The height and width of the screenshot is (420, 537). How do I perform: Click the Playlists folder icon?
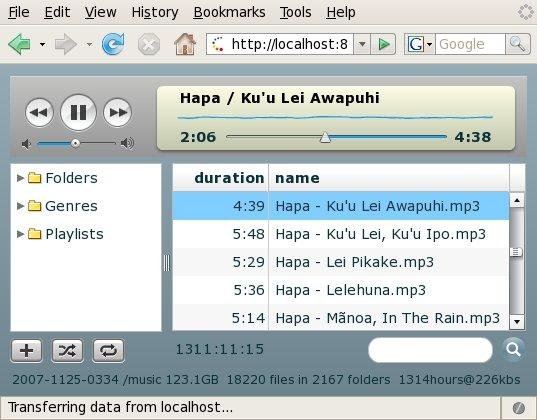tap(35, 234)
